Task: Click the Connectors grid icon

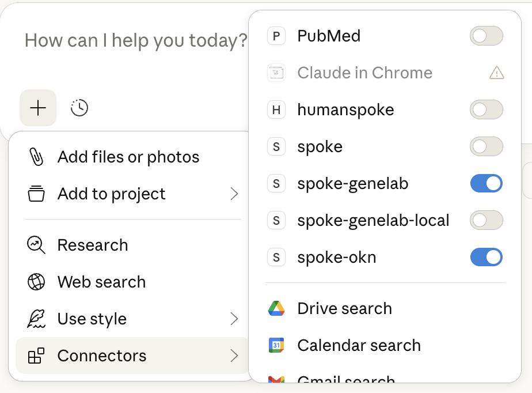Action: pos(36,356)
